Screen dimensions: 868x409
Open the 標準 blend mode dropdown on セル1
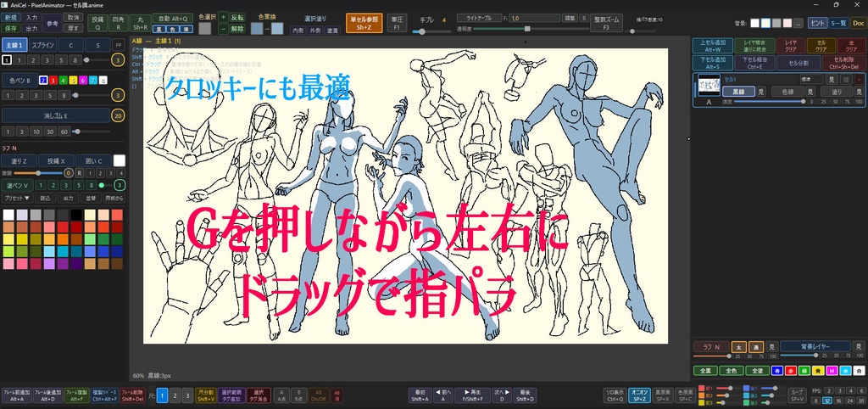[x=811, y=79]
